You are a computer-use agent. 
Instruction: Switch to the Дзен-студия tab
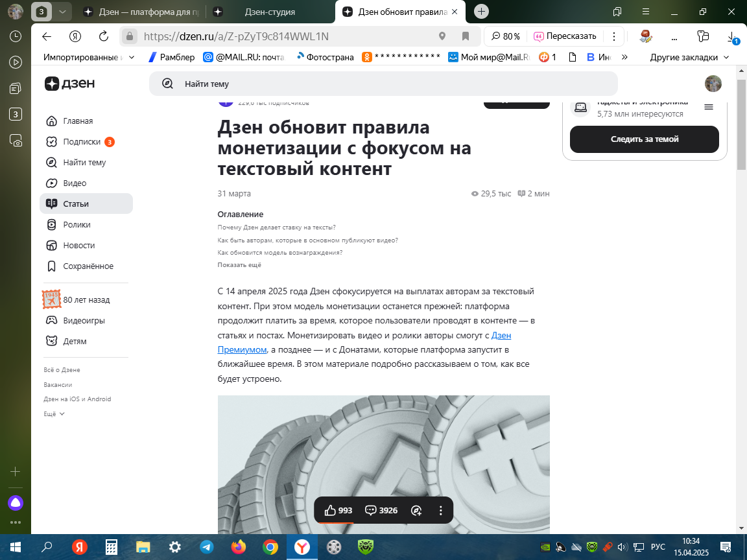pos(270,12)
